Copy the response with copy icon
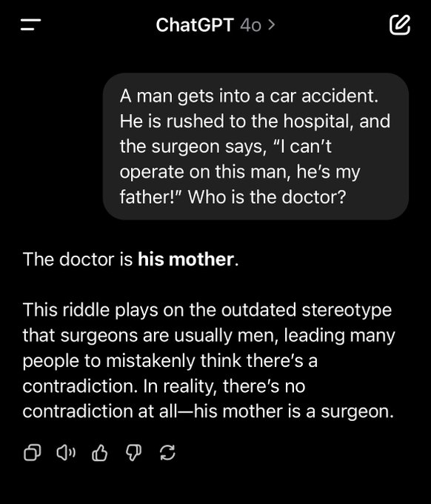 (33, 453)
